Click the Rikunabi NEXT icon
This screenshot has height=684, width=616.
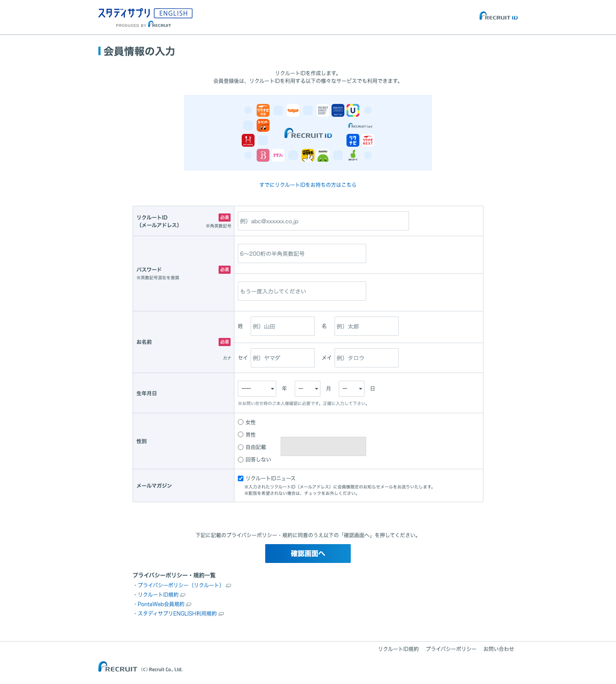[368, 140]
